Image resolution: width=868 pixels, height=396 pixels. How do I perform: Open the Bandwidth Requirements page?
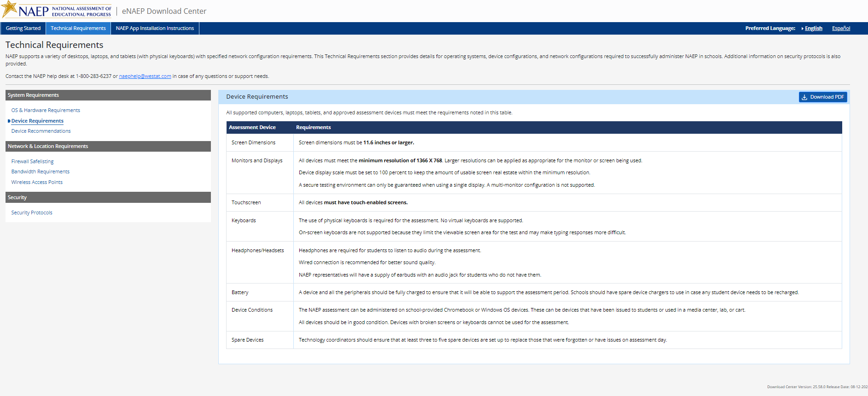point(41,171)
